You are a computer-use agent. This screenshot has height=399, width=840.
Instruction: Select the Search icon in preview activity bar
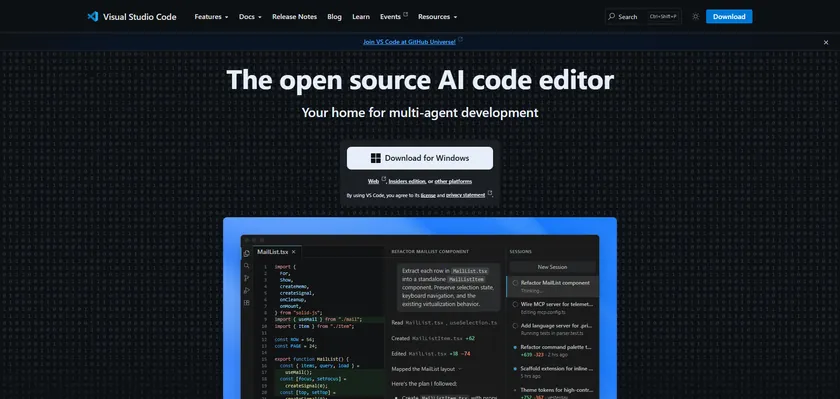coord(246,266)
